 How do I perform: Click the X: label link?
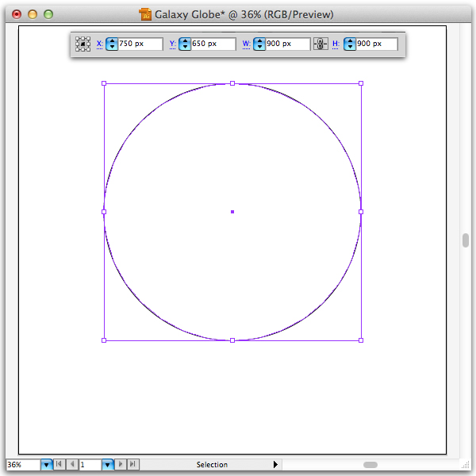pos(99,44)
